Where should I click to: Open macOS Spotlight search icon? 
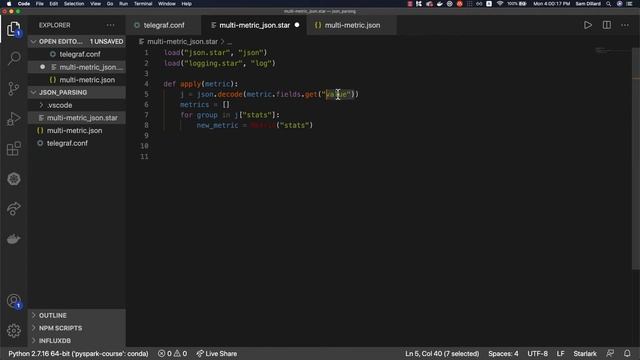pos(609,4)
